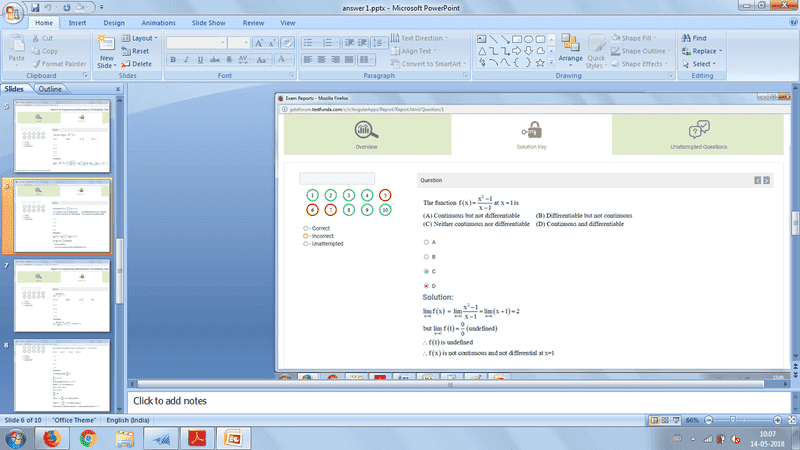Viewport: 800px width, 450px height.
Task: Open Google Chrome from the taskbar
Action: [89, 437]
